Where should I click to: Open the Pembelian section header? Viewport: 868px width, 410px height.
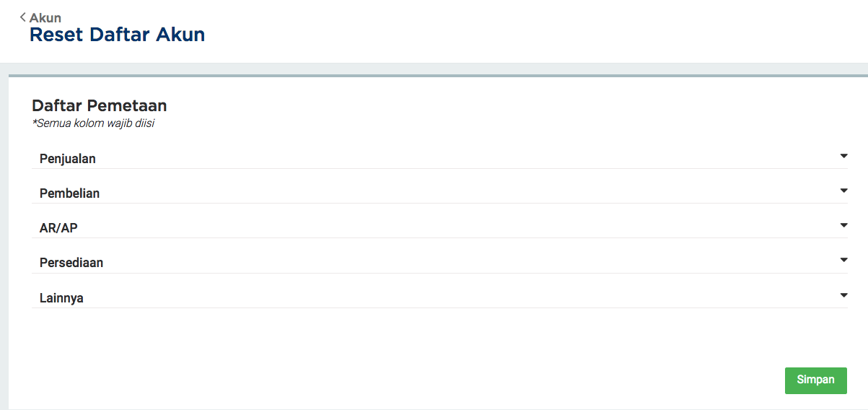[x=69, y=193]
